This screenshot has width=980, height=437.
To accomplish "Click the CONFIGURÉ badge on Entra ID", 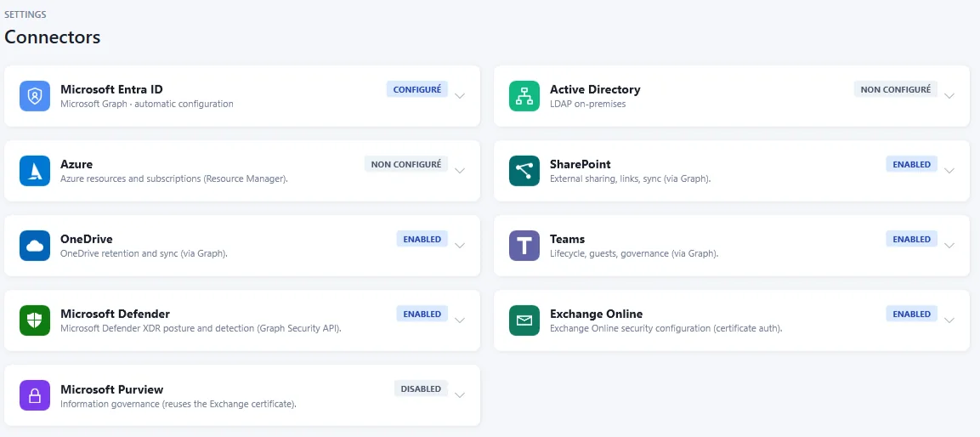I will [416, 89].
